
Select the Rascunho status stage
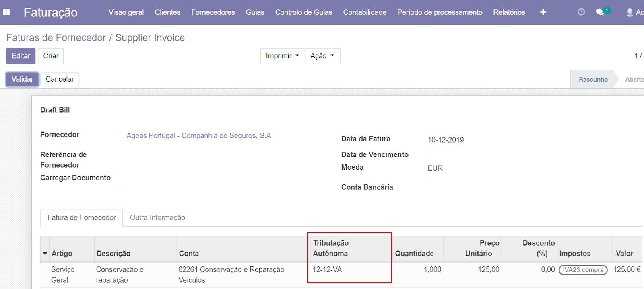coord(593,80)
